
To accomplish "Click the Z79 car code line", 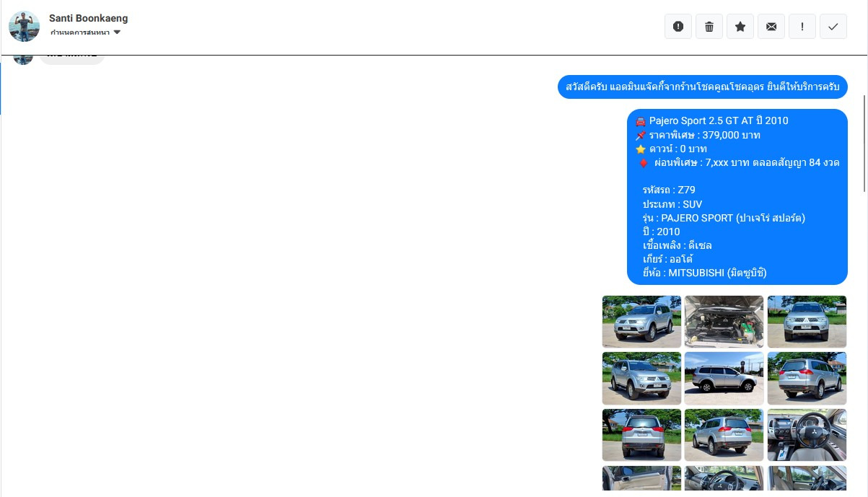I will tap(669, 190).
